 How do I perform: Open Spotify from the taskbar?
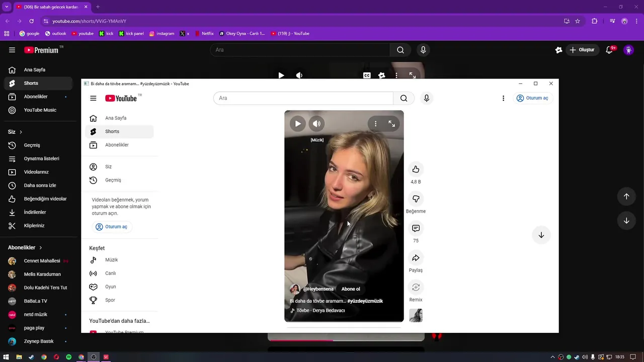coord(68,357)
